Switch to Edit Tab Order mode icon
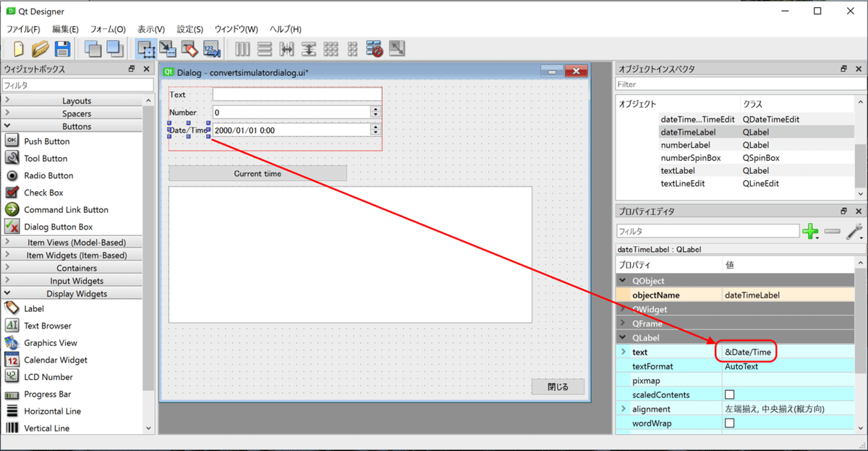The image size is (868, 451). click(211, 49)
